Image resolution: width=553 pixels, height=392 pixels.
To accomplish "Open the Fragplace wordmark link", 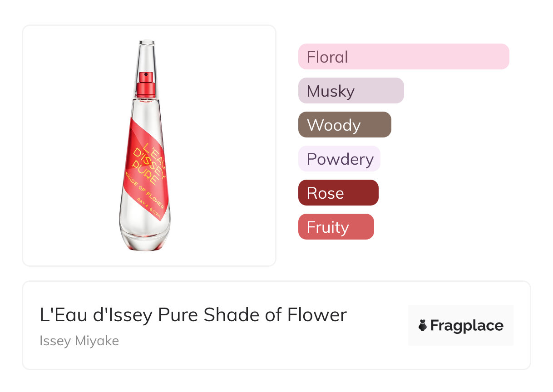I will click(x=466, y=325).
